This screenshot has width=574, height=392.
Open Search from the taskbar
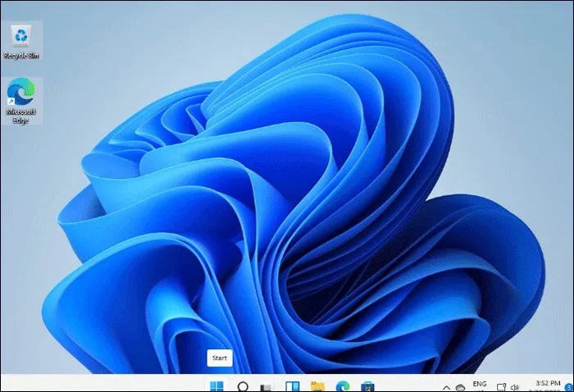[x=243, y=385]
